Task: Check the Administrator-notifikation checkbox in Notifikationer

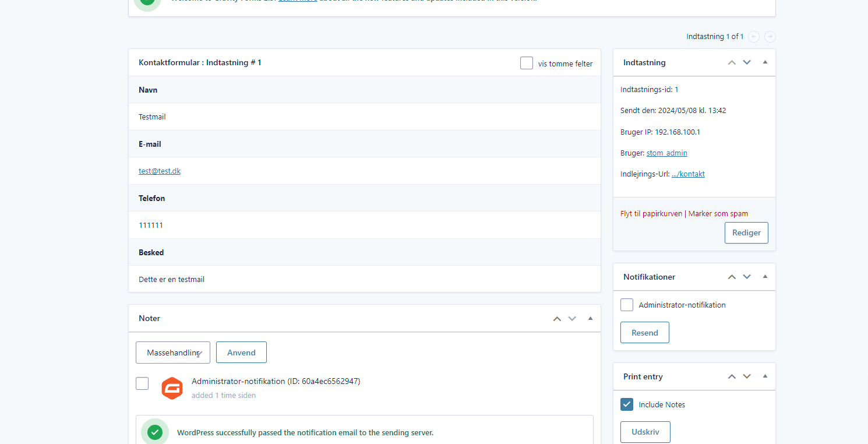Action: [627, 305]
